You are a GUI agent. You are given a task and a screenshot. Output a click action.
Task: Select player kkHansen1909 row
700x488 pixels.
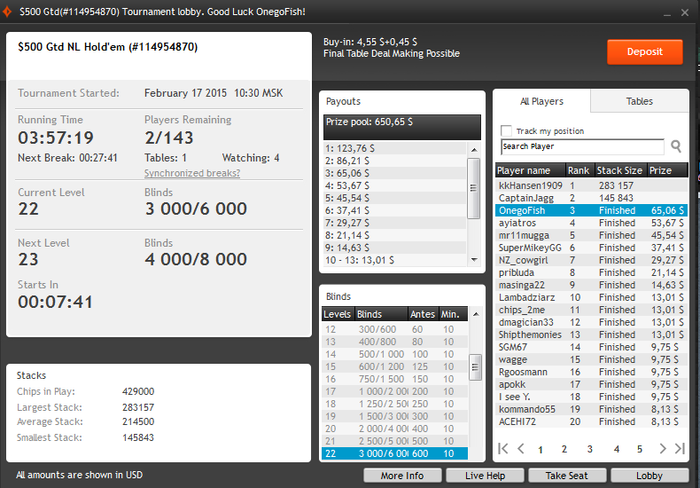click(592, 185)
